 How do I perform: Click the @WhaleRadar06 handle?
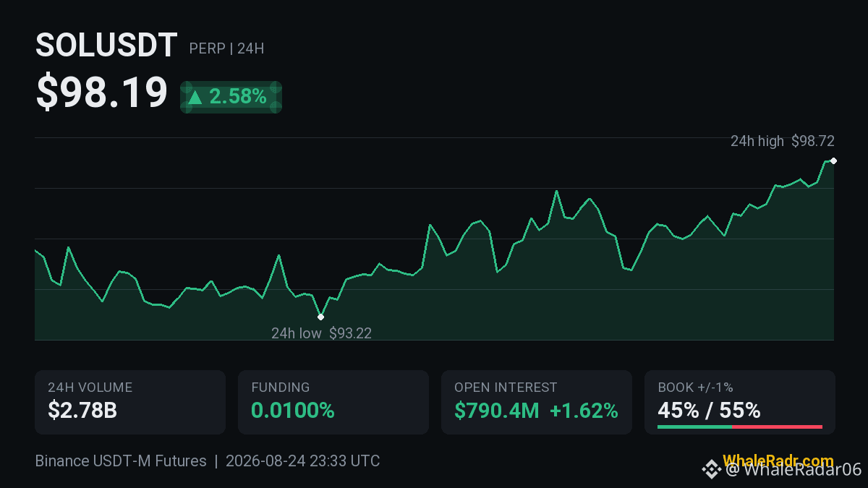pyautogui.click(x=793, y=470)
